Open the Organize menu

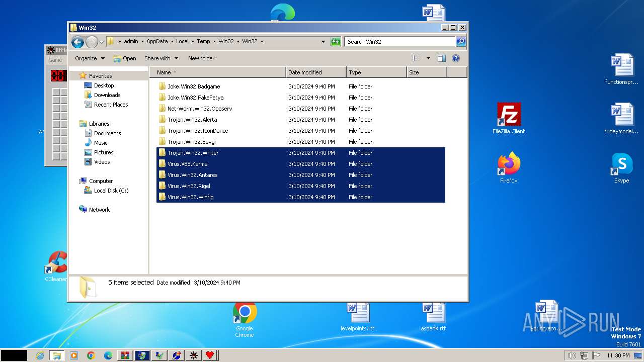click(x=90, y=58)
